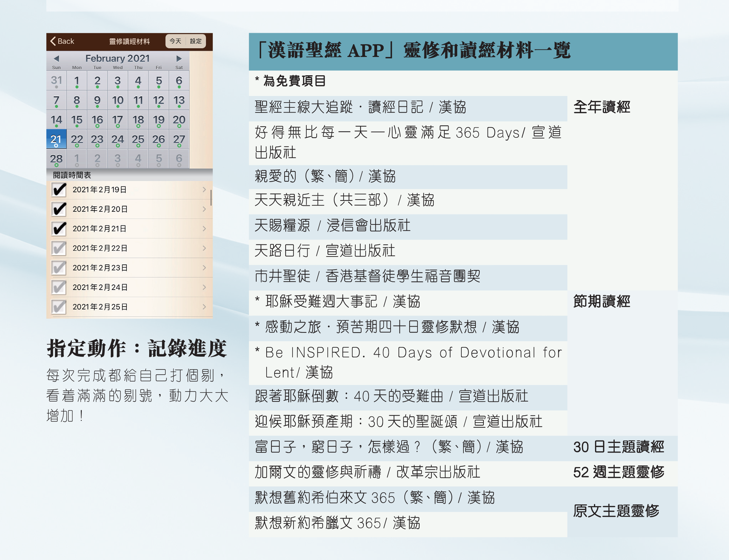Open the 設定 button
Viewport: 729px width, 560px height.
196,41
